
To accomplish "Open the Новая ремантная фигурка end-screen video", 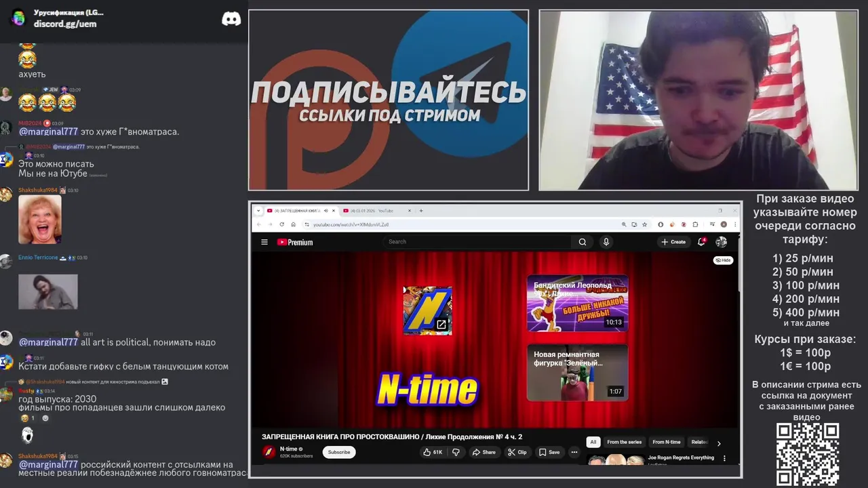I will (x=578, y=372).
